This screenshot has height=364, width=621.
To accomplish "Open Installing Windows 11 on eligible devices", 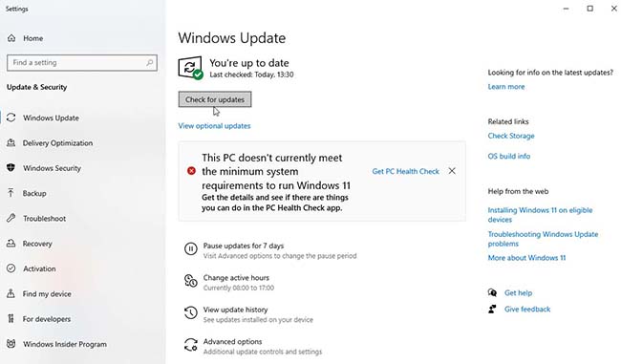I will coord(540,215).
